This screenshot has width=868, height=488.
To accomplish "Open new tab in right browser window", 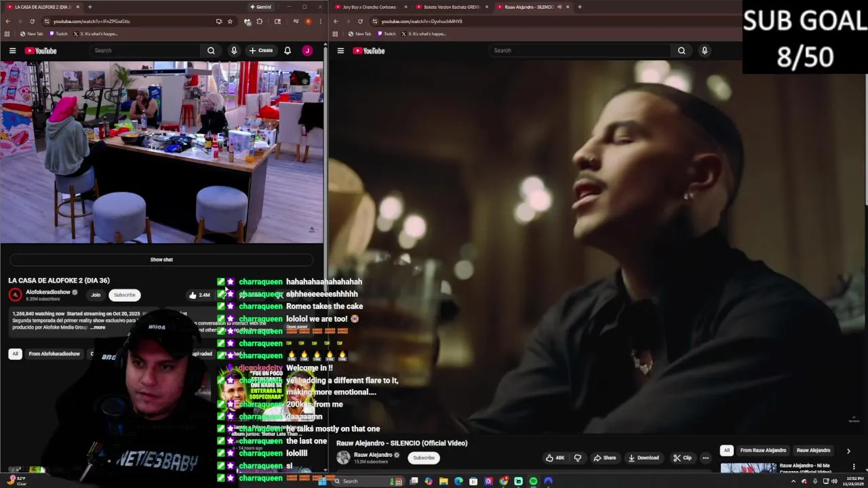I will [x=580, y=7].
